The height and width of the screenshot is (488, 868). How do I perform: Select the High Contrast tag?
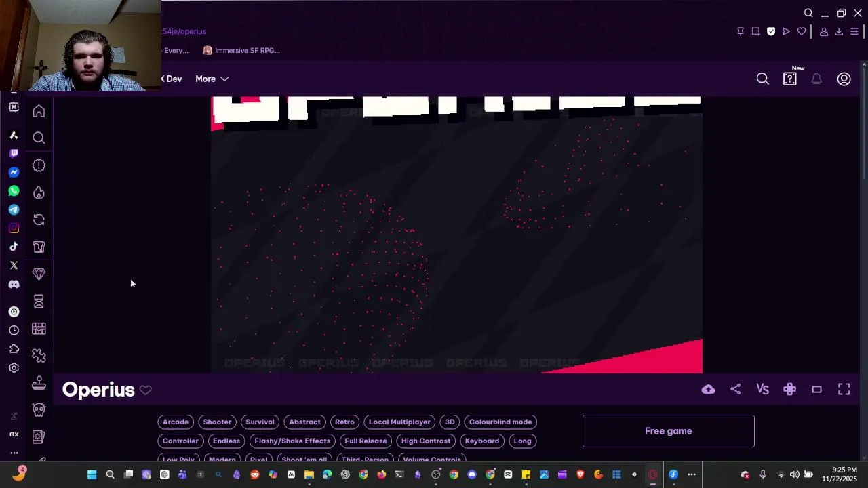tap(426, 441)
